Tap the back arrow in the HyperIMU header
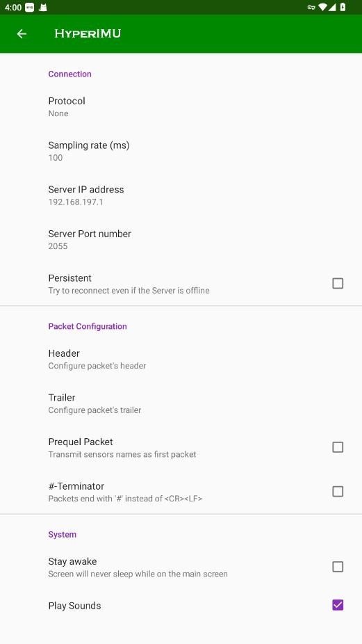362x644 pixels. click(x=22, y=33)
